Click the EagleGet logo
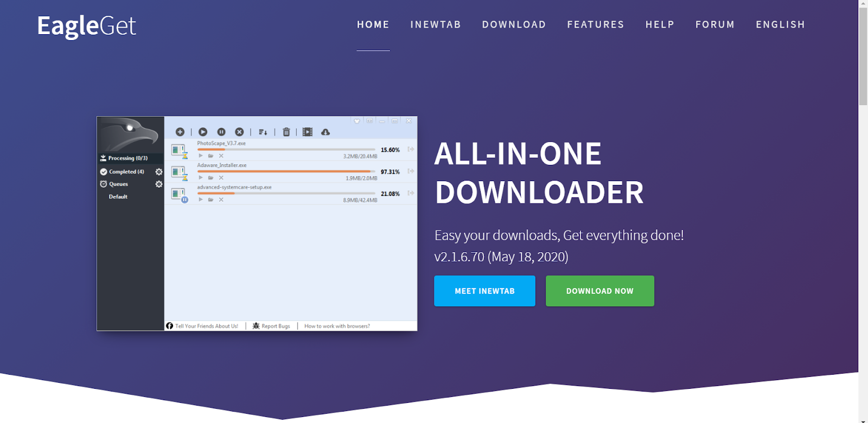Image resolution: width=868 pixels, height=423 pixels. (86, 26)
